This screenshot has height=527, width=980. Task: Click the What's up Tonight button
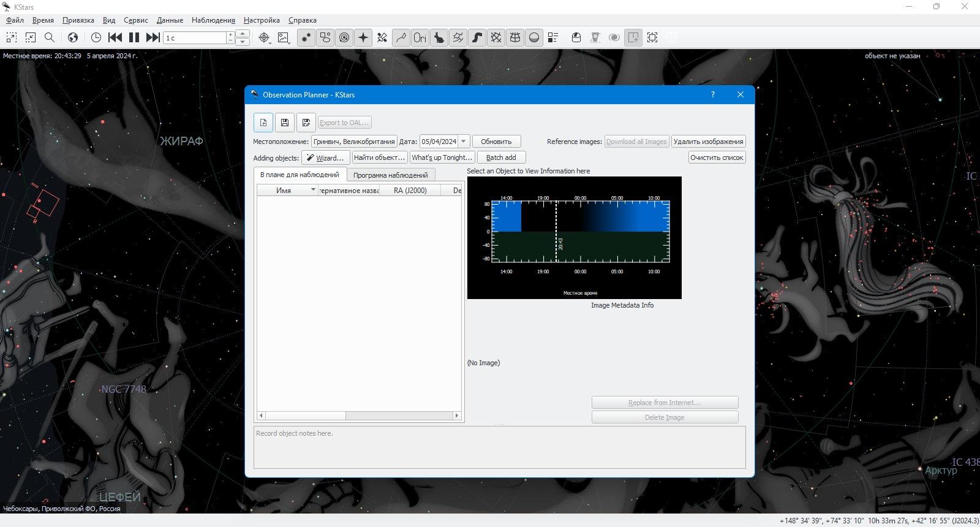442,157
